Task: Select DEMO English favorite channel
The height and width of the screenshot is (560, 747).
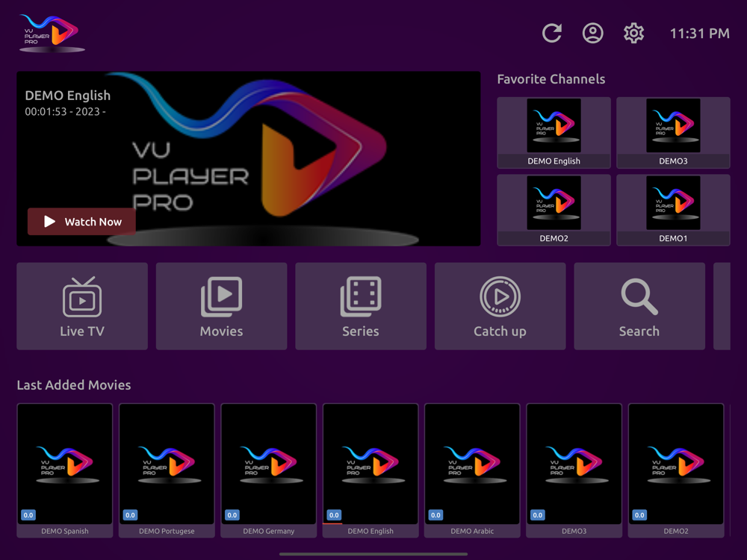Action: click(x=554, y=133)
